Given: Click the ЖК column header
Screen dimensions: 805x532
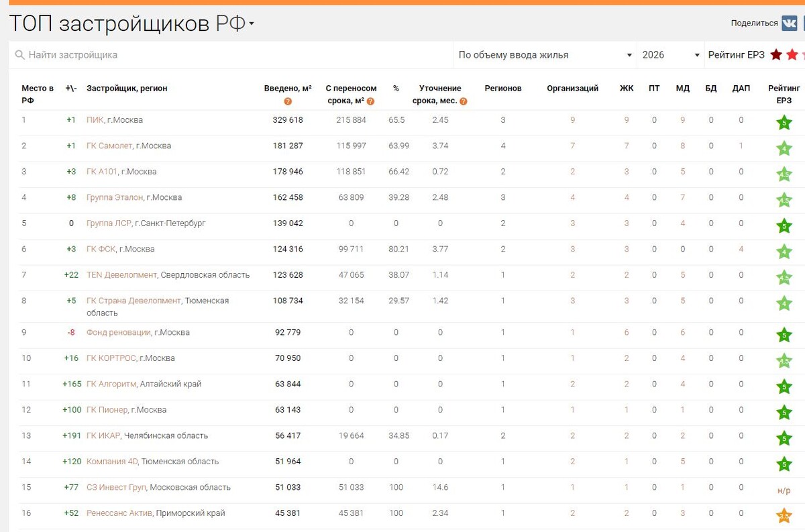Looking at the screenshot, I should [627, 89].
